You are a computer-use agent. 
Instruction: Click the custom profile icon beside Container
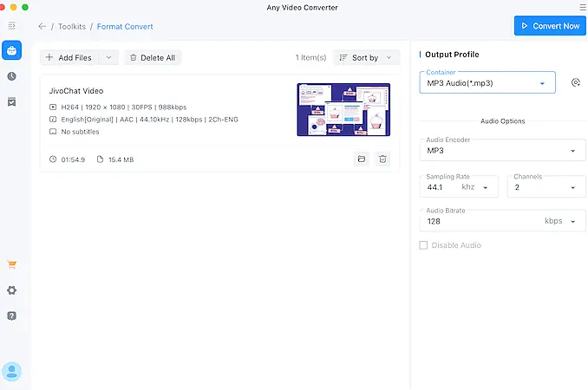pos(575,83)
